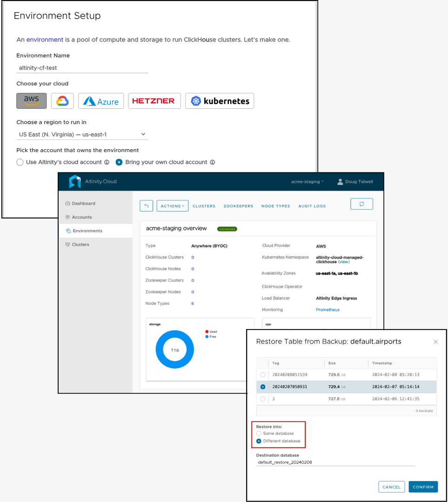Click the Zookeeper Nodes count 0
The image size is (448, 502).
pos(193,292)
